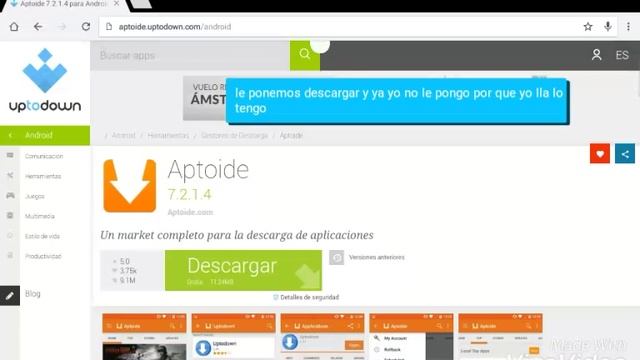
Task: Close the Aptoide 7.2.1.4 browser tab
Action: 116,4
